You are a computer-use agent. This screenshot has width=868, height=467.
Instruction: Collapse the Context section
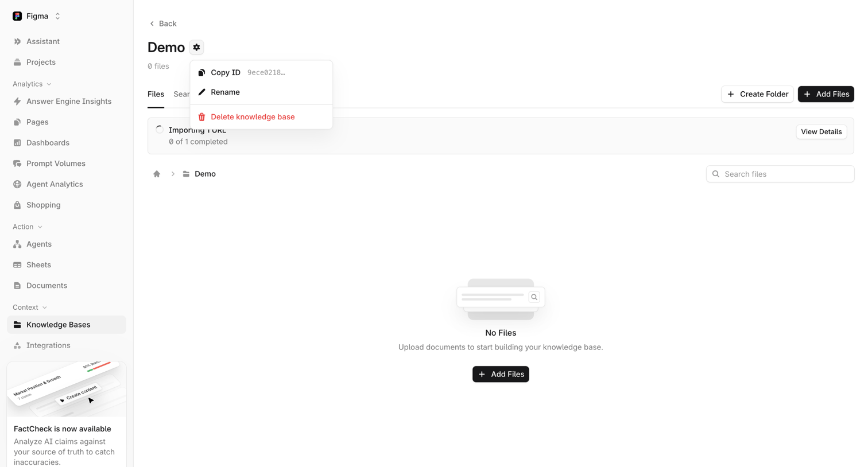(30, 308)
